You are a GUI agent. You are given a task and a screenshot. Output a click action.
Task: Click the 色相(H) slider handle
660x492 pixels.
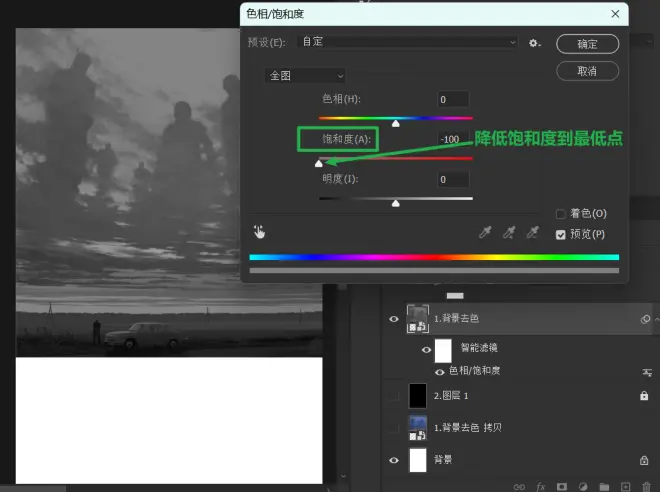point(396,123)
